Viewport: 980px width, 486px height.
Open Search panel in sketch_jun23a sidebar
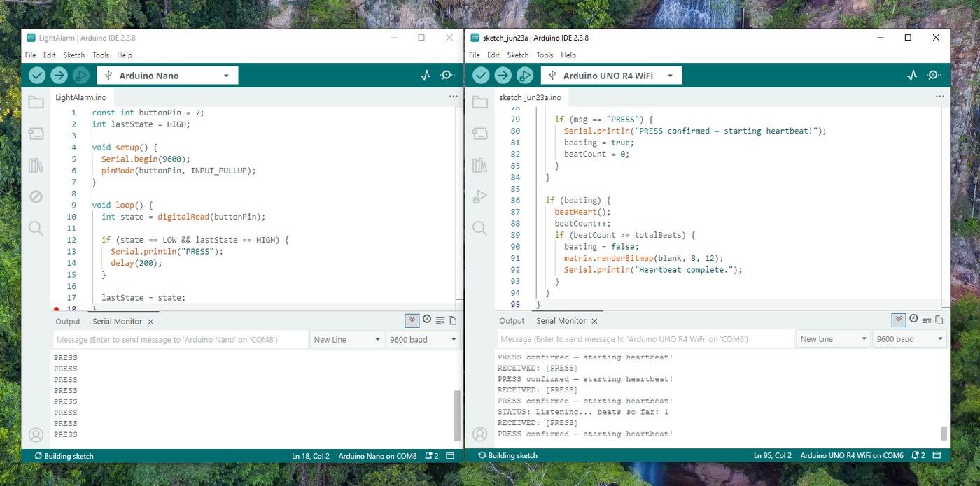coord(479,228)
